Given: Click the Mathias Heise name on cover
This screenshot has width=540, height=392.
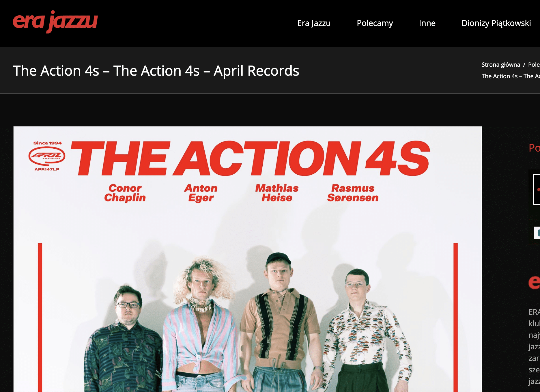Looking at the screenshot, I should click(x=277, y=193).
